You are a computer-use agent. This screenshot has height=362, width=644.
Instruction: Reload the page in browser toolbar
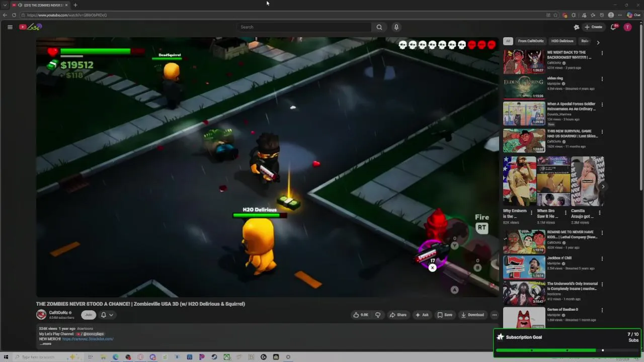tap(14, 15)
